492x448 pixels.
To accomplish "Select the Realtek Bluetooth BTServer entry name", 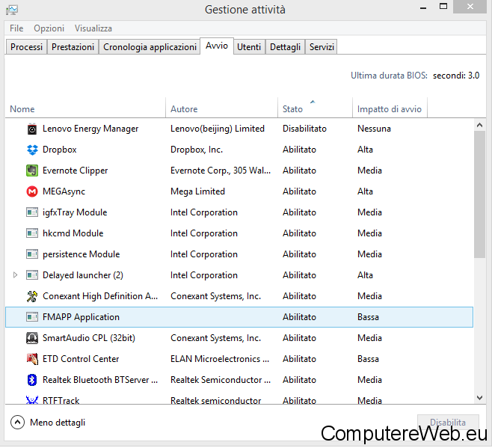I will pyautogui.click(x=100, y=380).
